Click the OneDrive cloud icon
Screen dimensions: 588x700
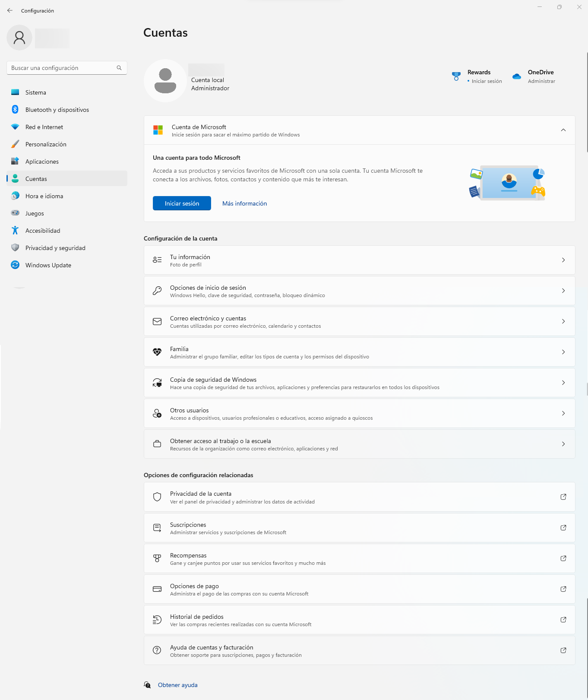[x=517, y=76]
